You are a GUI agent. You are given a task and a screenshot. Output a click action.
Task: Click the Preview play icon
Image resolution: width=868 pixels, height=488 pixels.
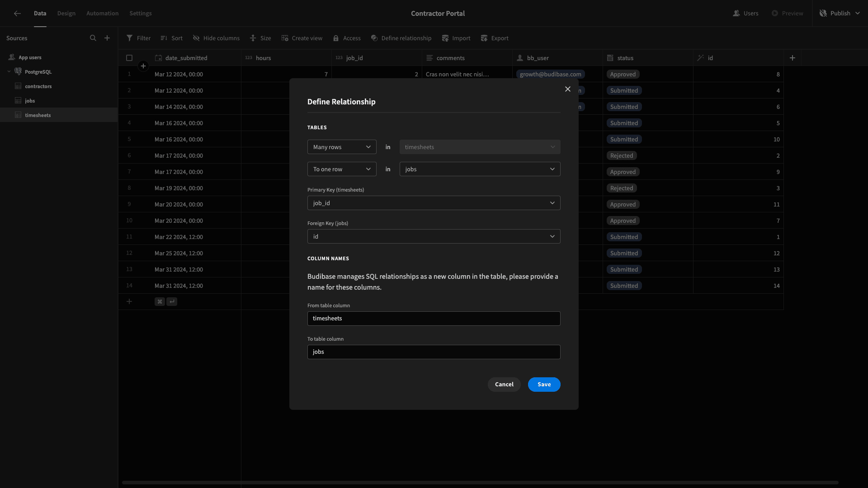pos(775,13)
